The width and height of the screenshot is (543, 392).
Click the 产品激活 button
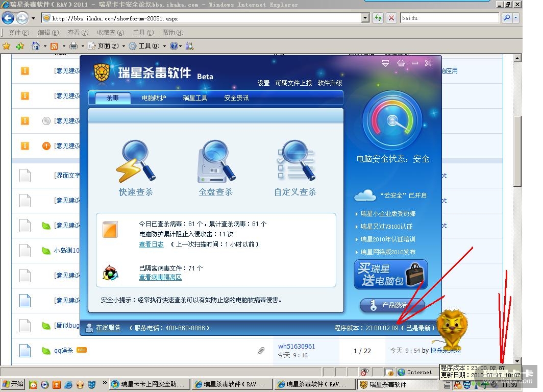click(391, 305)
